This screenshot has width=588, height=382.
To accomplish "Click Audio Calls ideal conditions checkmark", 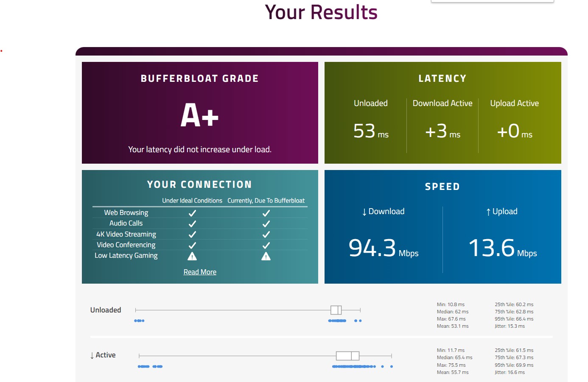I will 192,223.
